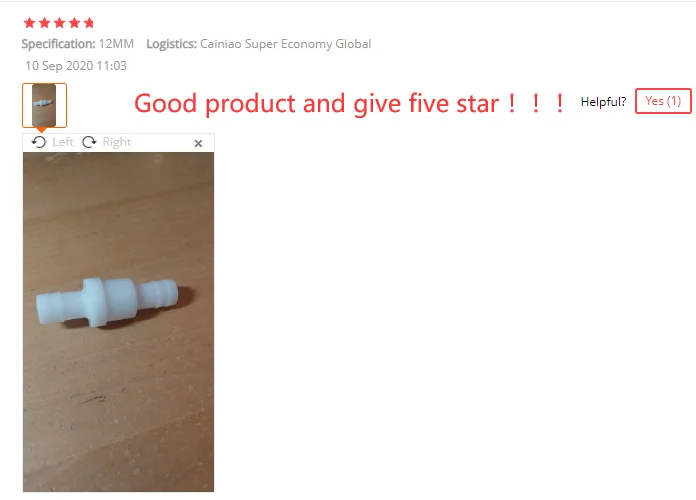The width and height of the screenshot is (696, 500).
Task: Click the review date '10 Sep 2020 11:03'
Action: pos(76,66)
